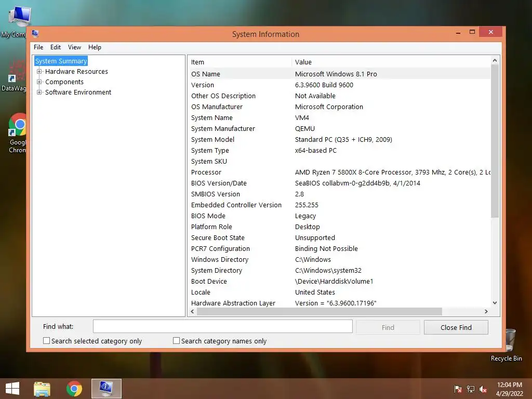Open the File menu
The height and width of the screenshot is (399, 532).
tap(38, 47)
